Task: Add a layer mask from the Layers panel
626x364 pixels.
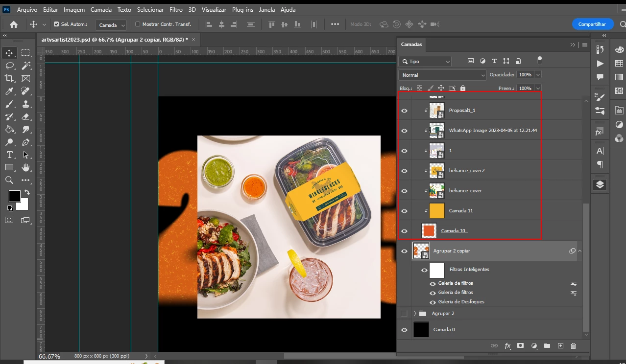Action: (520, 346)
